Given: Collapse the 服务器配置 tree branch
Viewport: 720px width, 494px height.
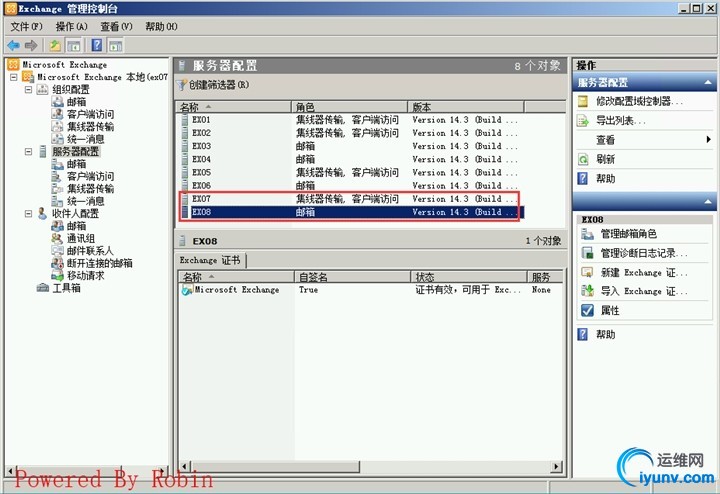Looking at the screenshot, I should (28, 151).
